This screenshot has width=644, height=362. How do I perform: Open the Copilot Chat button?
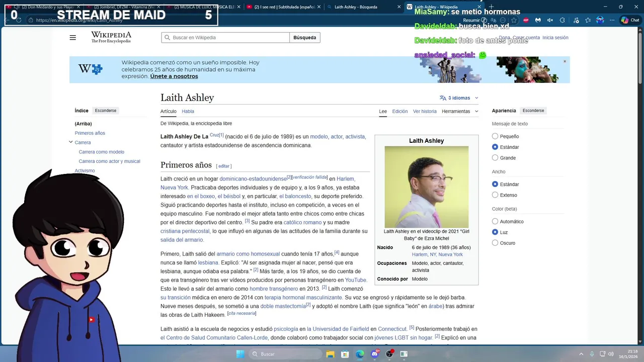pos(631,20)
